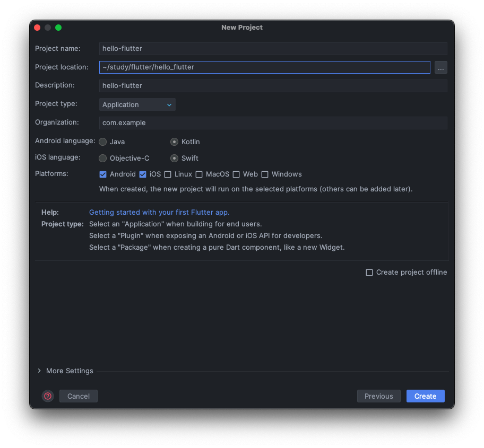Open Getting started with your first Flutter app link

click(159, 213)
